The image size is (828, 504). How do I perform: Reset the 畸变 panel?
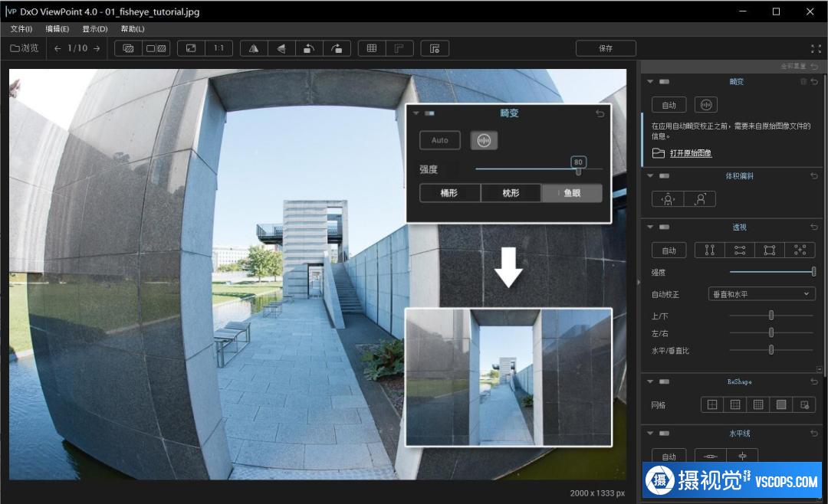tap(814, 82)
